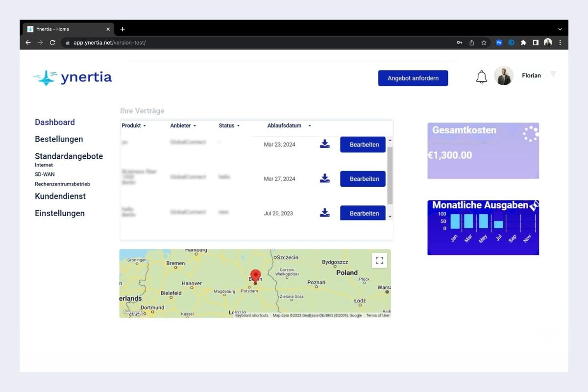This screenshot has height=392, width=588.
Task: Open the browser extensions puzzle icon
Action: [523, 43]
